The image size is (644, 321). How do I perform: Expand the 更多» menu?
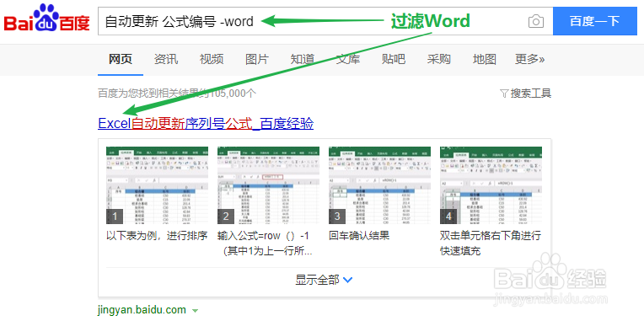530,59
